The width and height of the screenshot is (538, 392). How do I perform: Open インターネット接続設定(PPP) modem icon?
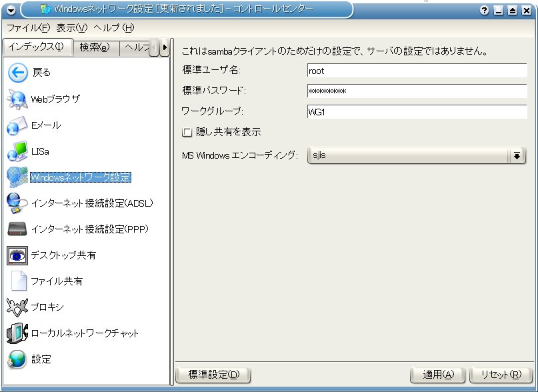(17, 229)
